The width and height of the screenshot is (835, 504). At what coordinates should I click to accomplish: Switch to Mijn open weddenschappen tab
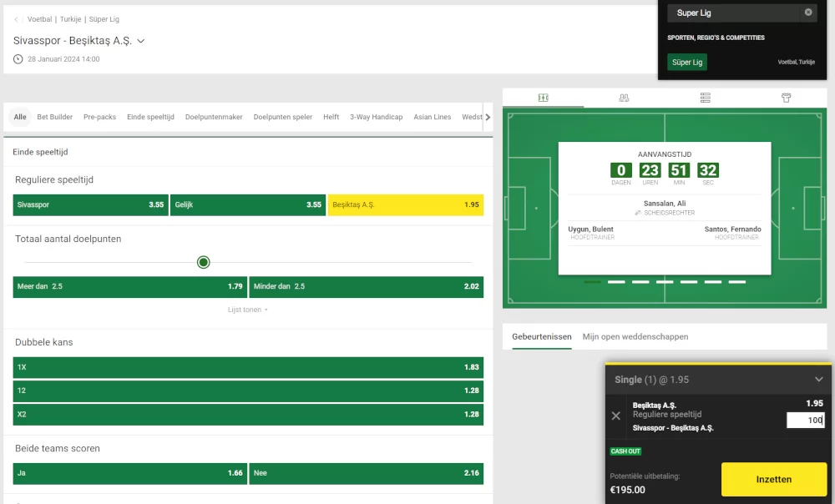635,337
